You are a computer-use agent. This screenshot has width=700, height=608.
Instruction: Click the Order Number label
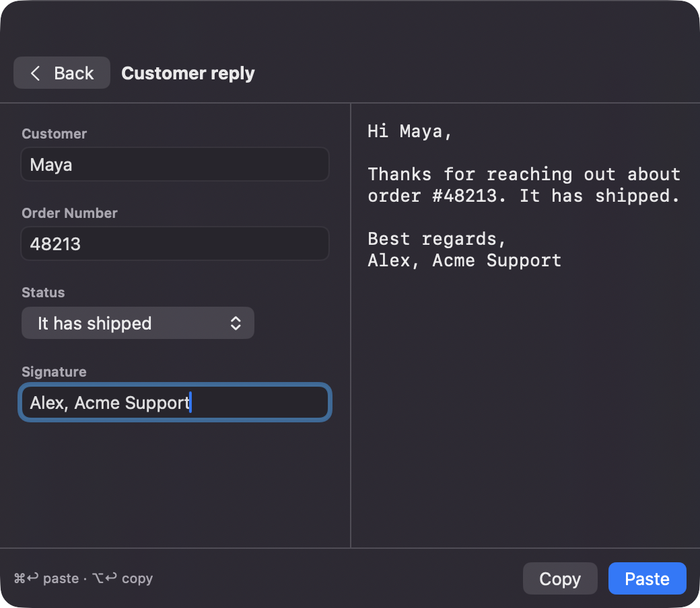69,213
